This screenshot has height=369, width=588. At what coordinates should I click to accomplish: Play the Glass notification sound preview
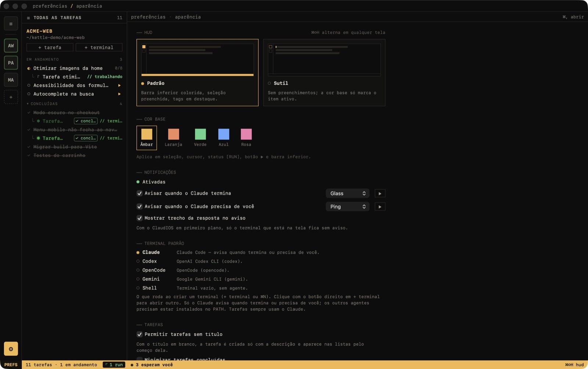click(x=380, y=193)
